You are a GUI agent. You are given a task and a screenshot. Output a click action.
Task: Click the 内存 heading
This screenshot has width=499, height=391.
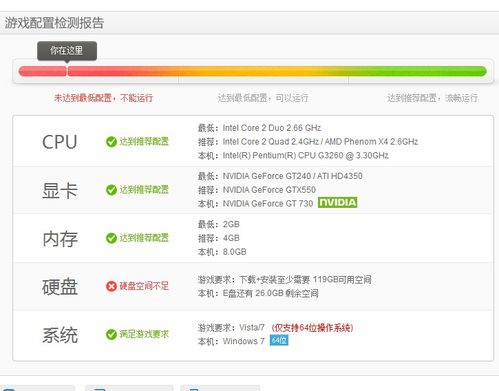click(60, 239)
